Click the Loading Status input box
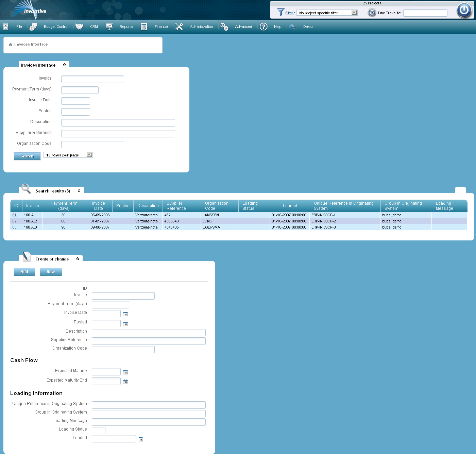Viewport: 476px width, 454px height. [99, 431]
